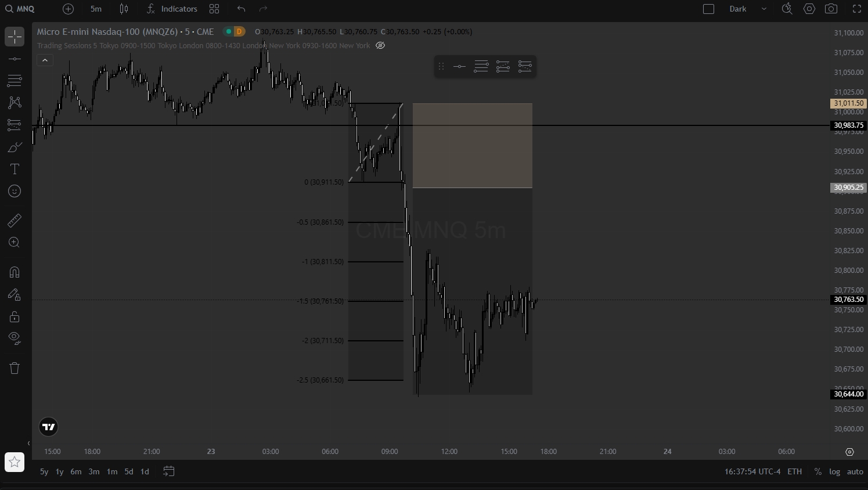Image resolution: width=868 pixels, height=490 pixels.
Task: Click the green market status dot
Action: 229,31
